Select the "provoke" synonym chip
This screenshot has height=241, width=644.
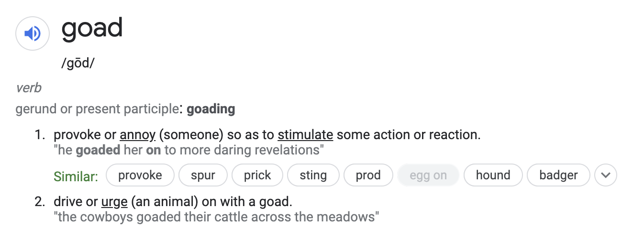tap(140, 175)
